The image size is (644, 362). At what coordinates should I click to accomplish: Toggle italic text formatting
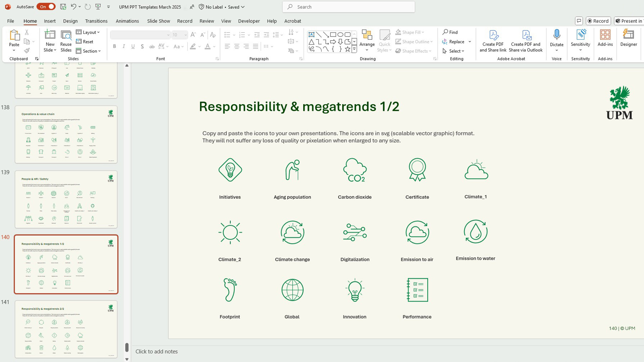click(x=124, y=47)
